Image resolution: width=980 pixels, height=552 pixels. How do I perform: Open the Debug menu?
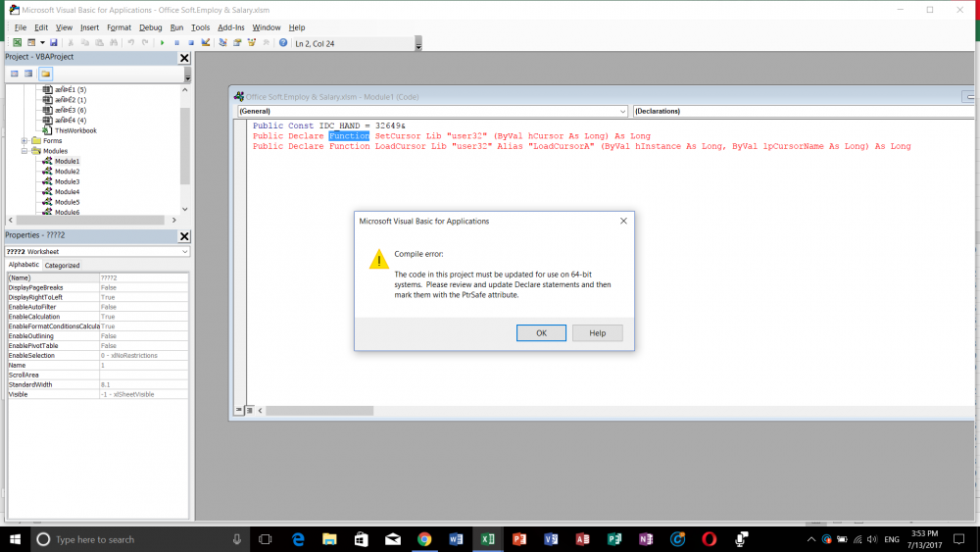tap(150, 27)
